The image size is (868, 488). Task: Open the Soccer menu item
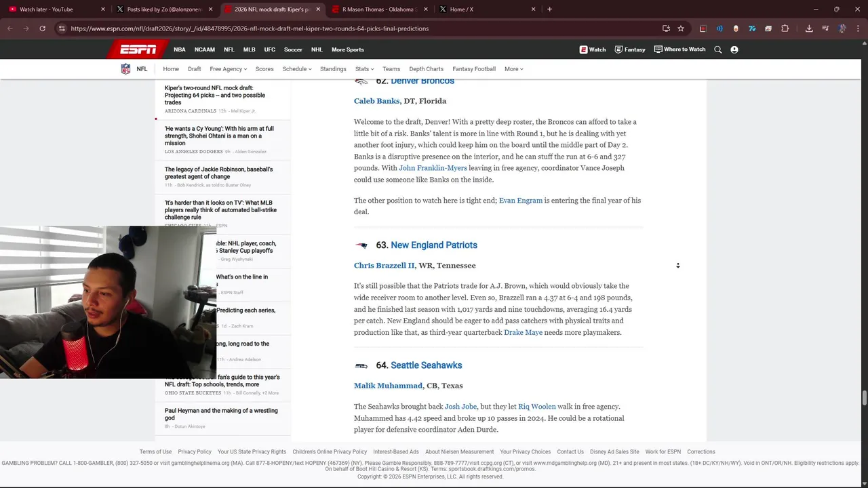[293, 49]
